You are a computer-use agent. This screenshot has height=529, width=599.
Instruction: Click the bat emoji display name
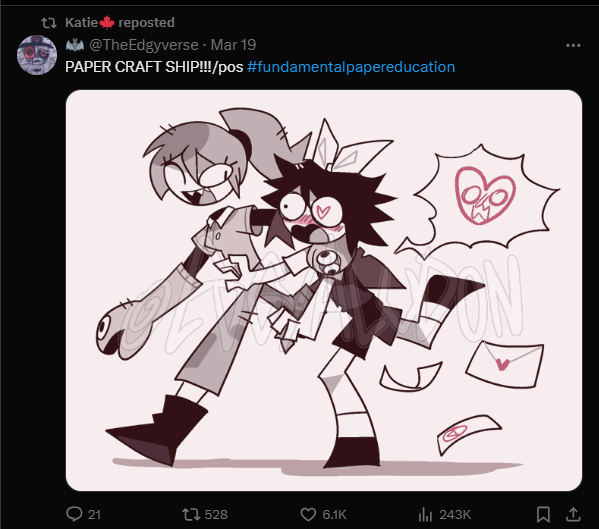click(75, 45)
